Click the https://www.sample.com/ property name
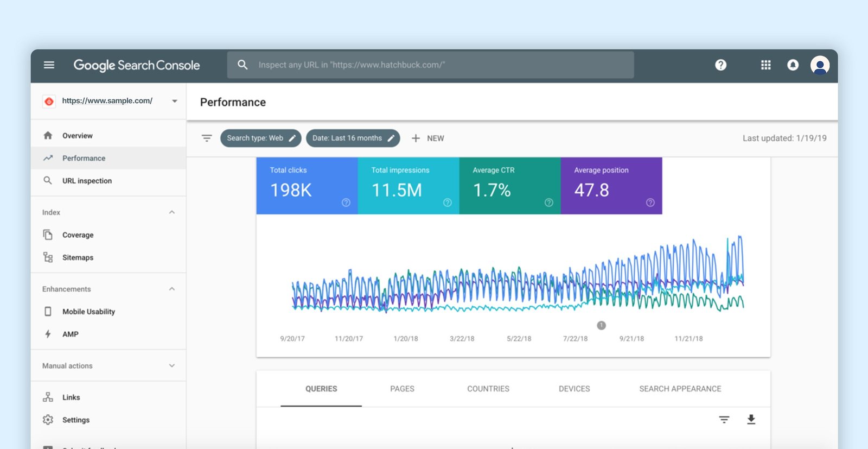The width and height of the screenshot is (868, 449). pyautogui.click(x=107, y=100)
